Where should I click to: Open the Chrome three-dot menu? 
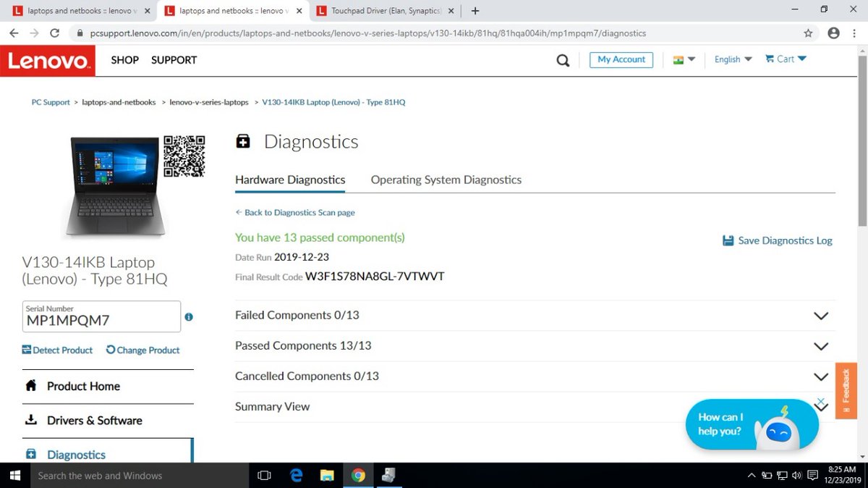pos(855,33)
